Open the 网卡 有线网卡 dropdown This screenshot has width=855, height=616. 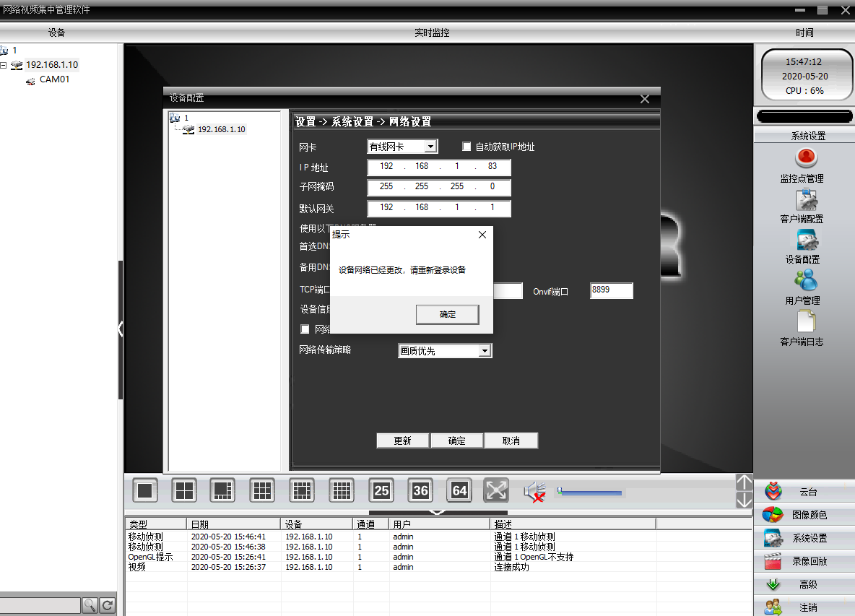point(402,147)
